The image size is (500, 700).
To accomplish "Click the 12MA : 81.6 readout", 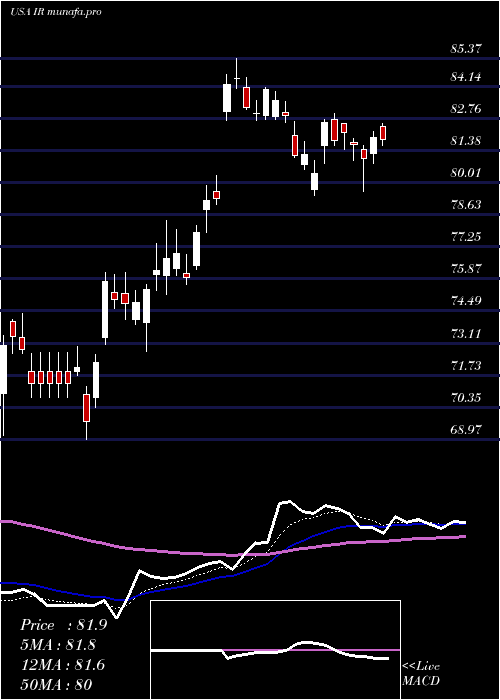I will point(62,665).
